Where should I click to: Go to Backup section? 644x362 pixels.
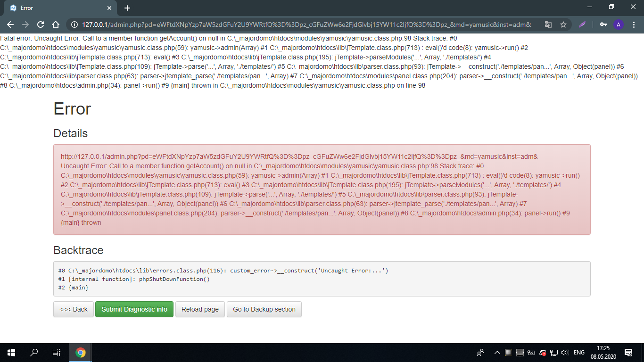tap(264, 309)
